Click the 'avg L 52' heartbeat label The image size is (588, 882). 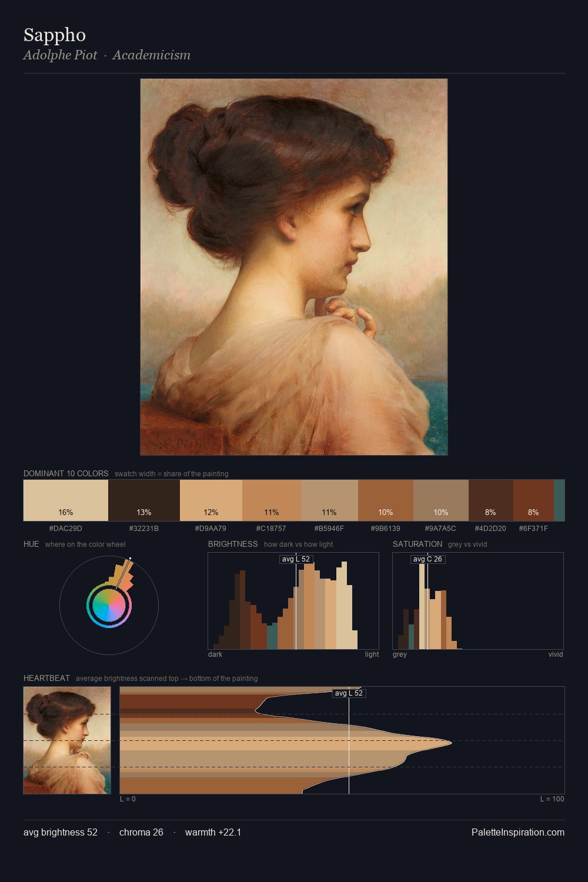click(349, 693)
